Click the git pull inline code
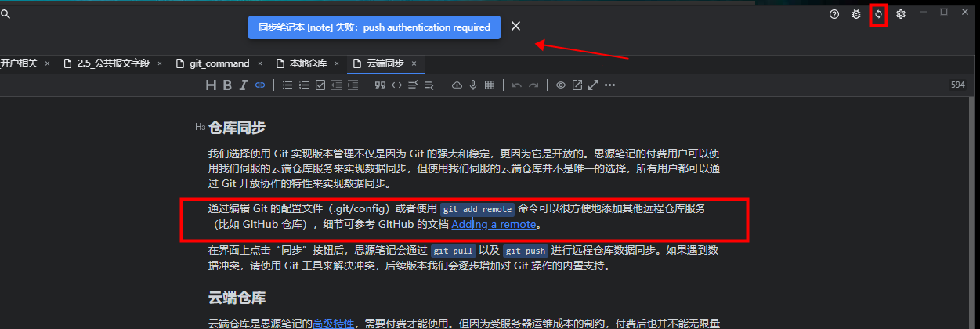980x329 pixels. [453, 251]
